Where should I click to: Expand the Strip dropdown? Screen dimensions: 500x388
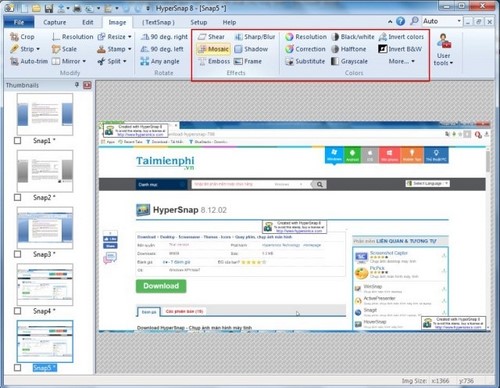(38, 49)
